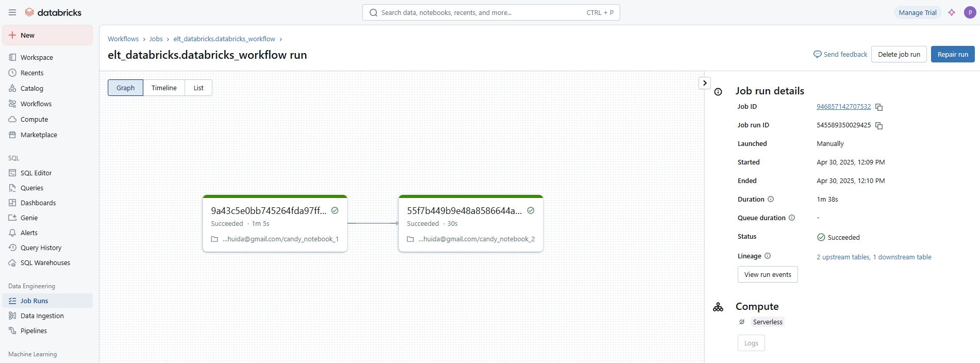Click the Delete job run button
The height and width of the screenshot is (363, 980).
(899, 54)
